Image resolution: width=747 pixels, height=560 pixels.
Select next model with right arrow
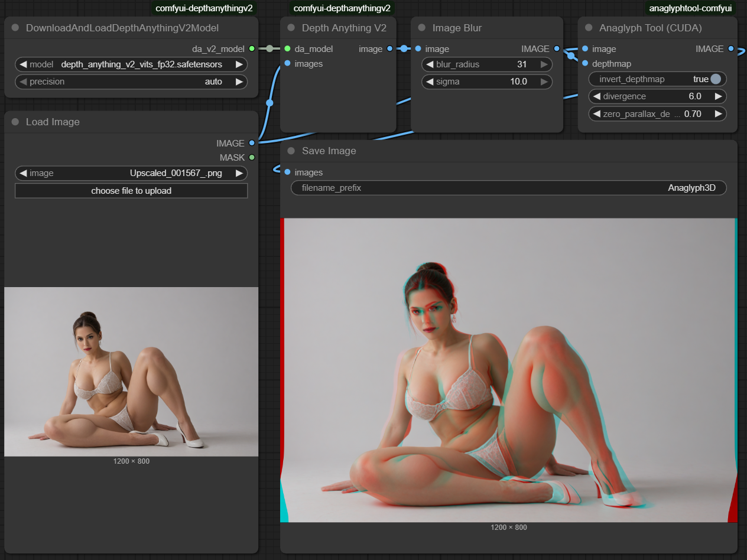click(239, 64)
